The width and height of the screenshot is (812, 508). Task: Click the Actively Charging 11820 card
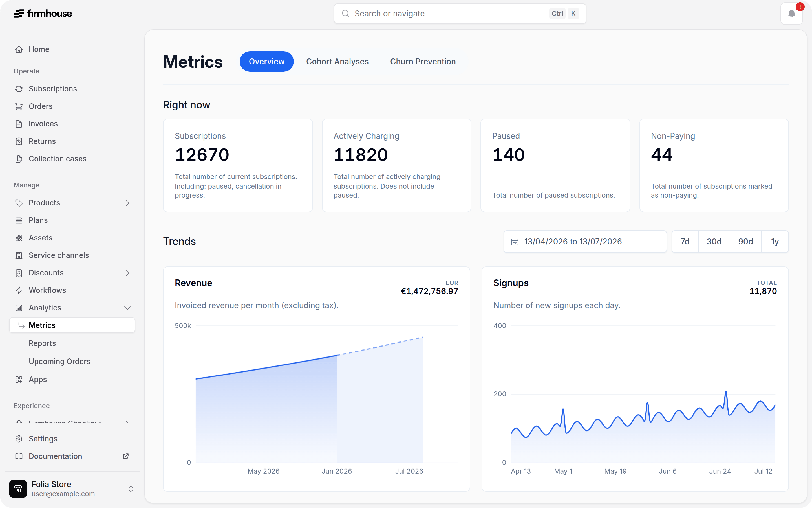396,165
